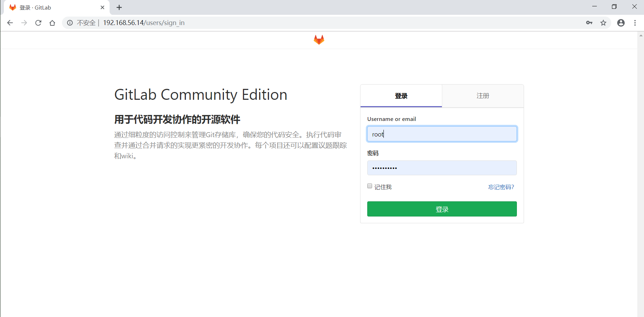Switch to the 登录 sign-in tab

[x=401, y=96]
